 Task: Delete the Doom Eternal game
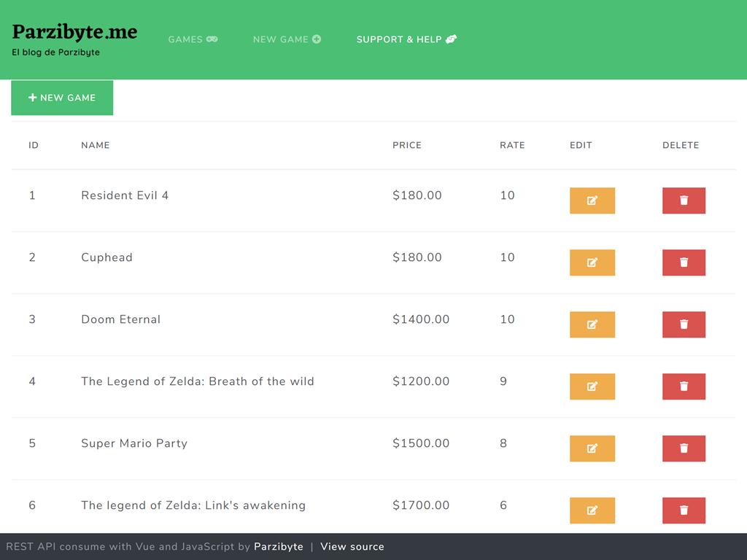[x=684, y=324]
